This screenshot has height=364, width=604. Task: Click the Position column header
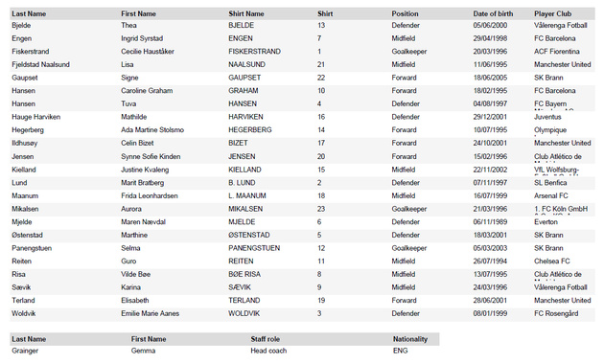(405, 13)
